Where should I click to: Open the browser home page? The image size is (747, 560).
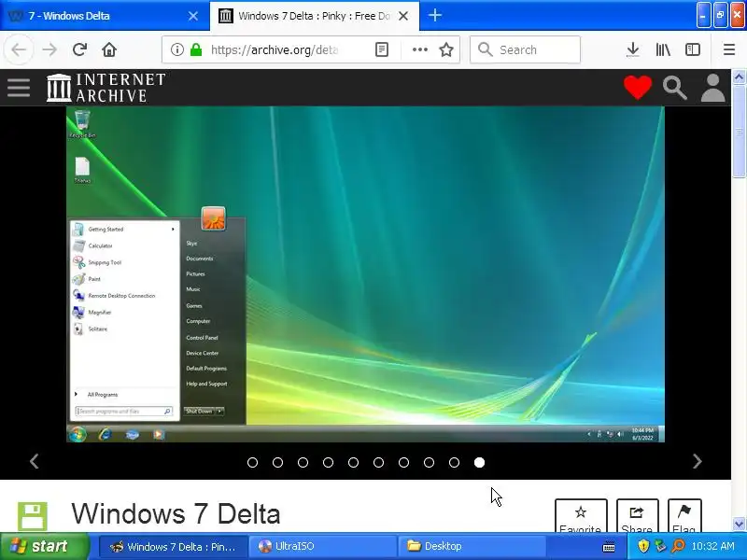coord(109,49)
